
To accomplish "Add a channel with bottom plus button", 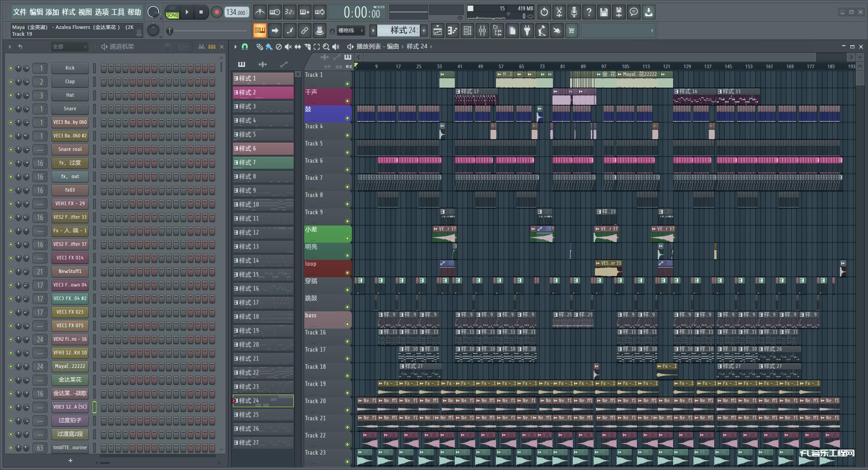I will 70,461.
